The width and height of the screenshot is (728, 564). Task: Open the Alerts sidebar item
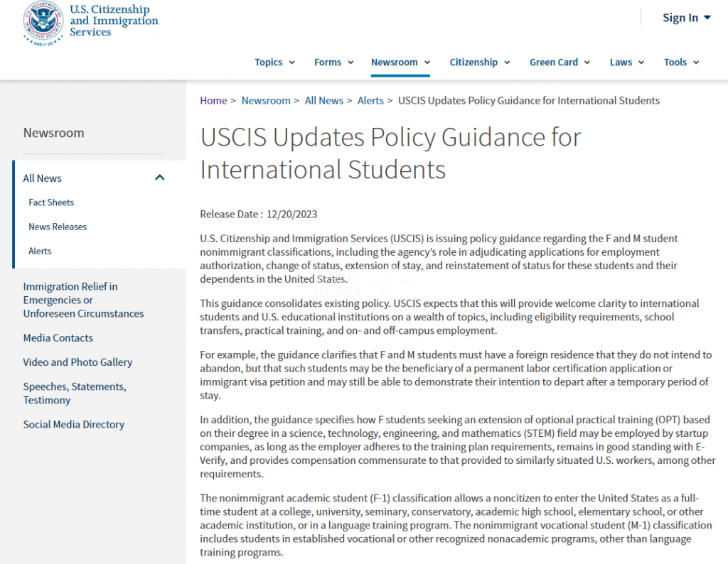point(40,251)
